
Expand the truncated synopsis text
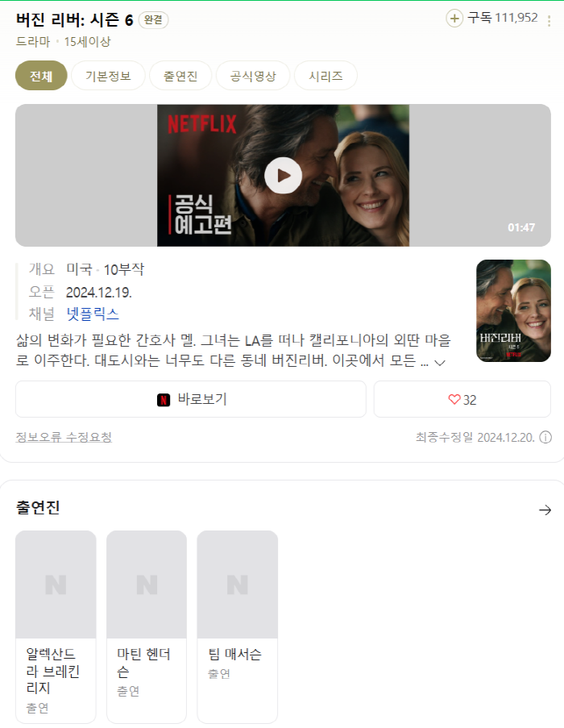[440, 363]
